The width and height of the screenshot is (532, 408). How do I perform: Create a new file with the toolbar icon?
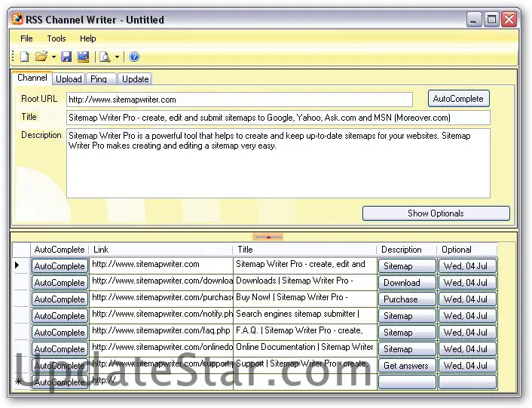[24, 57]
